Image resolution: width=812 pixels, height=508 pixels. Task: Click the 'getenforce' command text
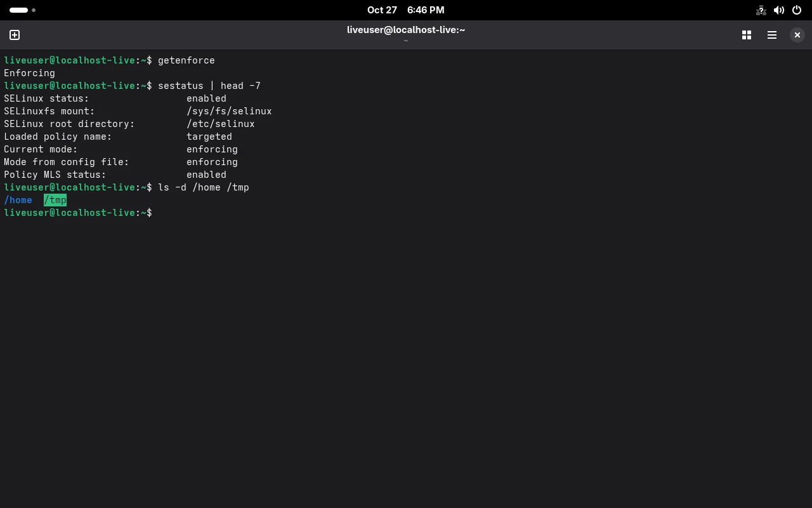[187, 60]
